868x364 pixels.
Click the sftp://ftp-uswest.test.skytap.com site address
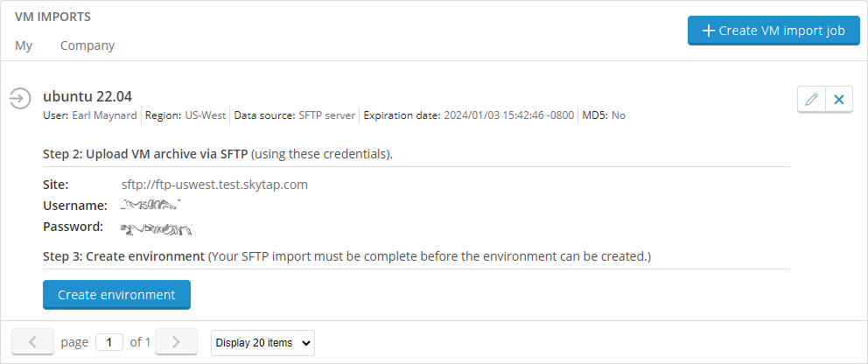(x=214, y=185)
